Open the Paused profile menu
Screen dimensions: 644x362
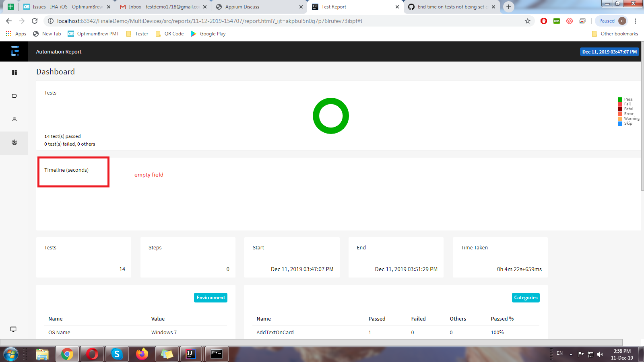tap(611, 21)
